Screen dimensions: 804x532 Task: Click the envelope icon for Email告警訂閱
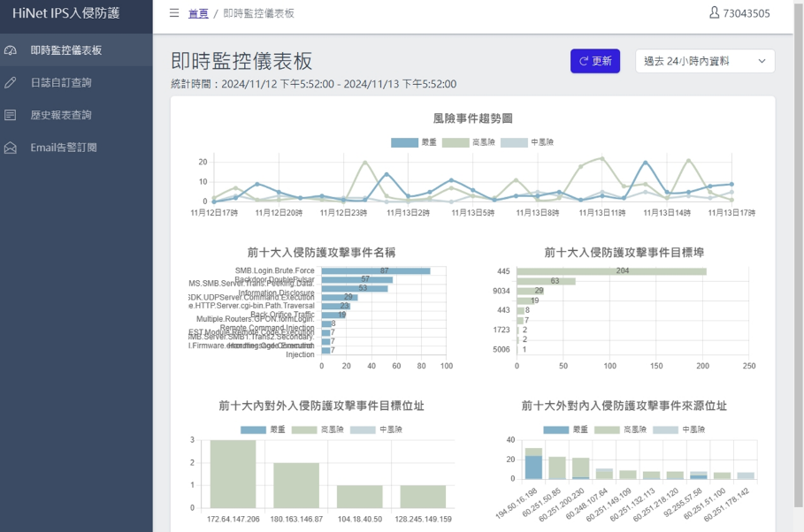tap(11, 148)
